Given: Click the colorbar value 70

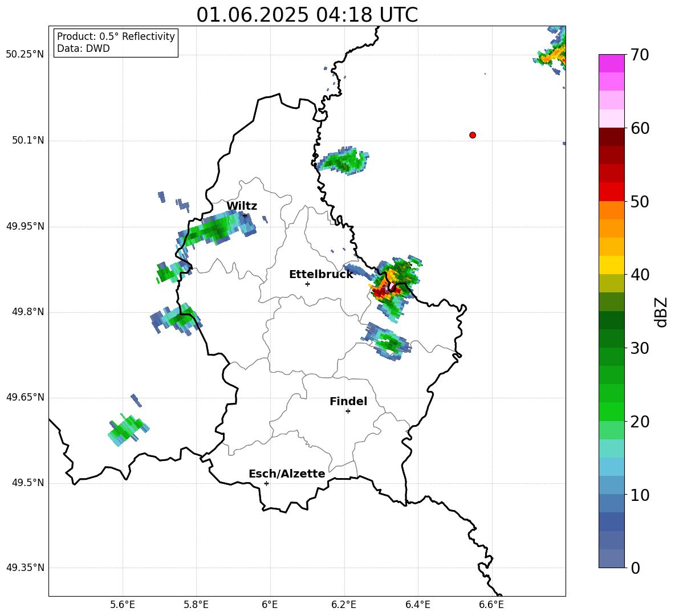Looking at the screenshot, I should 640,55.
